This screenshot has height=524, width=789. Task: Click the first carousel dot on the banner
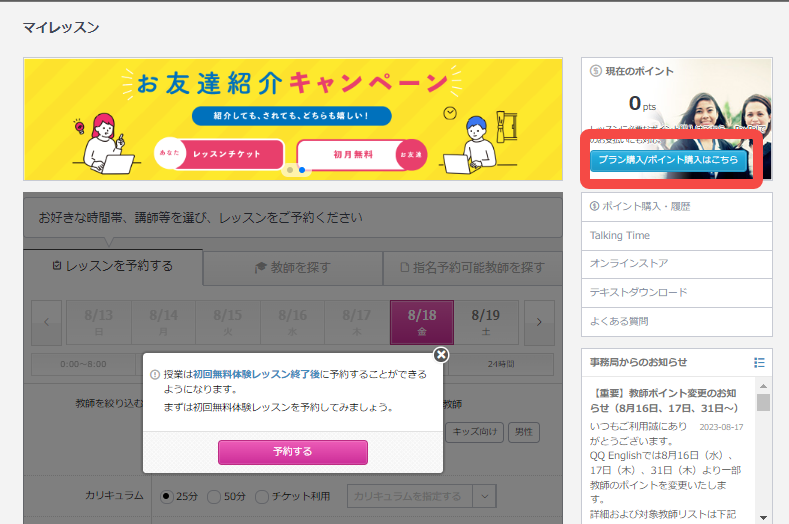pos(290,170)
